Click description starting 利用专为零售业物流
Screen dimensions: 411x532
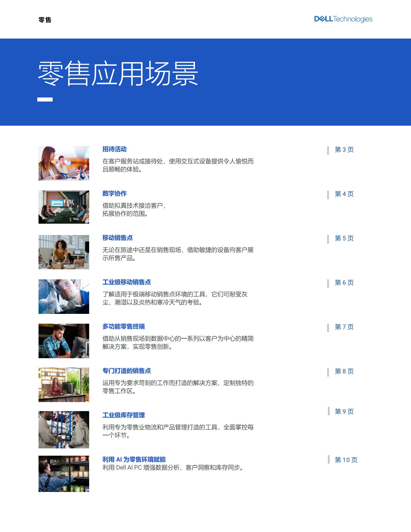(178, 431)
